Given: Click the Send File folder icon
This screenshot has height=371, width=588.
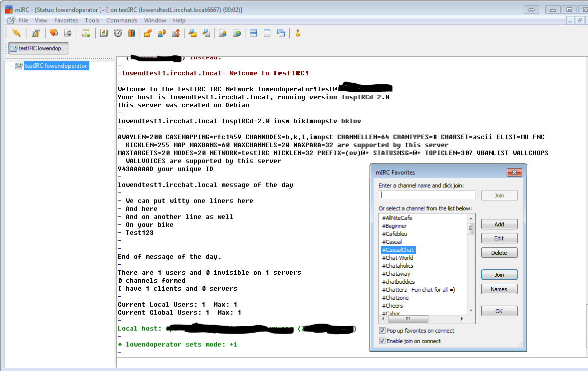Looking at the screenshot, I should coord(148,33).
